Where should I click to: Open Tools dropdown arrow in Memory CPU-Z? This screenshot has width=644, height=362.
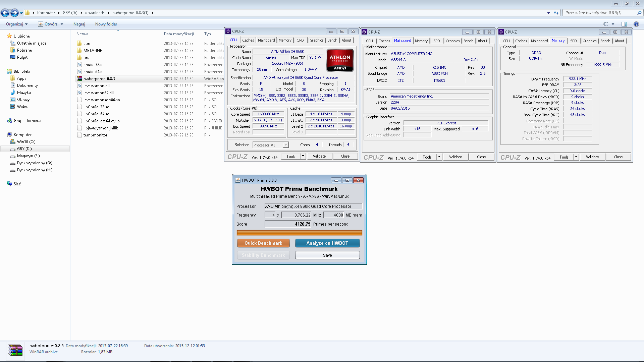[576, 157]
